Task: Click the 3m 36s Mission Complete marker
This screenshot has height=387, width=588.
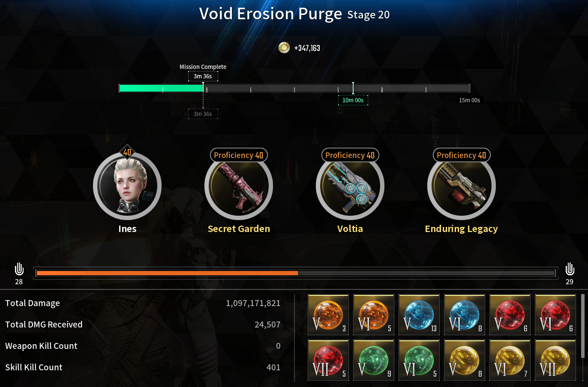Action: click(x=203, y=76)
